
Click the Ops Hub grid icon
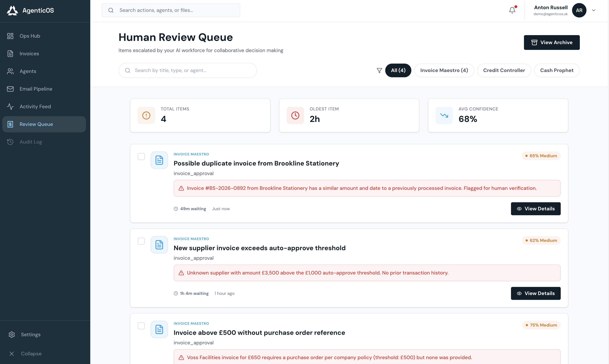tap(10, 36)
